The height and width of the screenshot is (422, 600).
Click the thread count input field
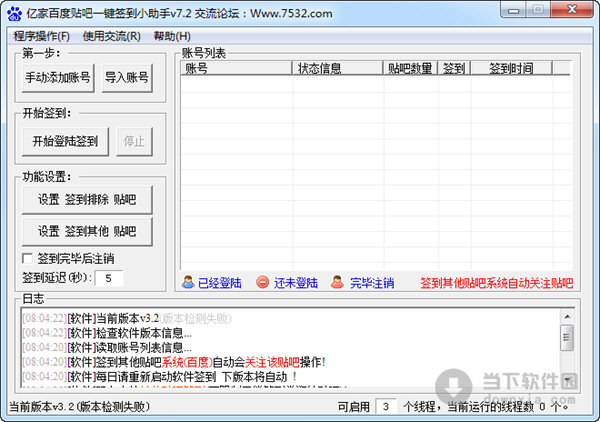pyautogui.click(x=386, y=406)
